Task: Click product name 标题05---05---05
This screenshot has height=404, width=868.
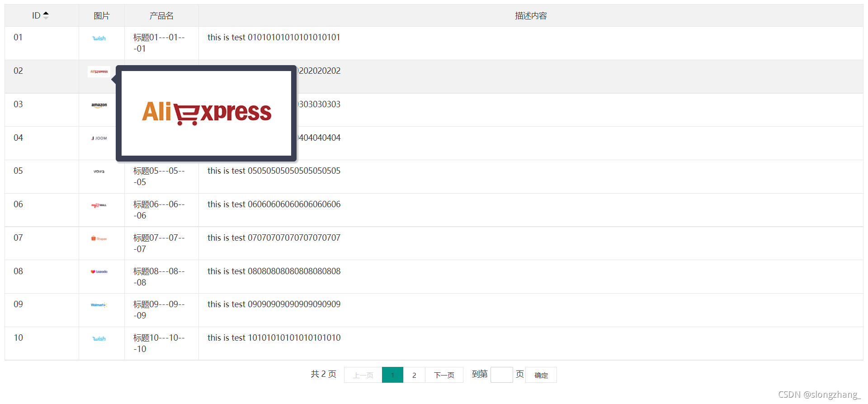Action: tap(159, 176)
